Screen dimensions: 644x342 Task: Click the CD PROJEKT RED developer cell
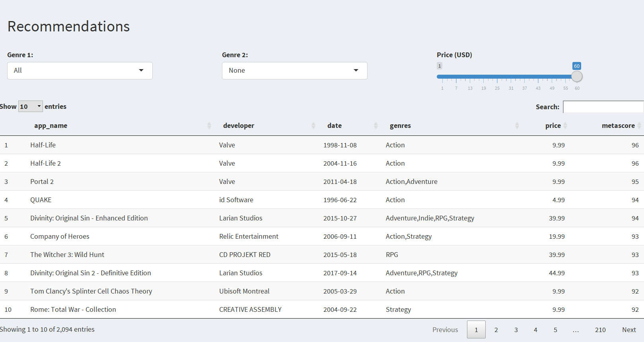pyautogui.click(x=245, y=255)
